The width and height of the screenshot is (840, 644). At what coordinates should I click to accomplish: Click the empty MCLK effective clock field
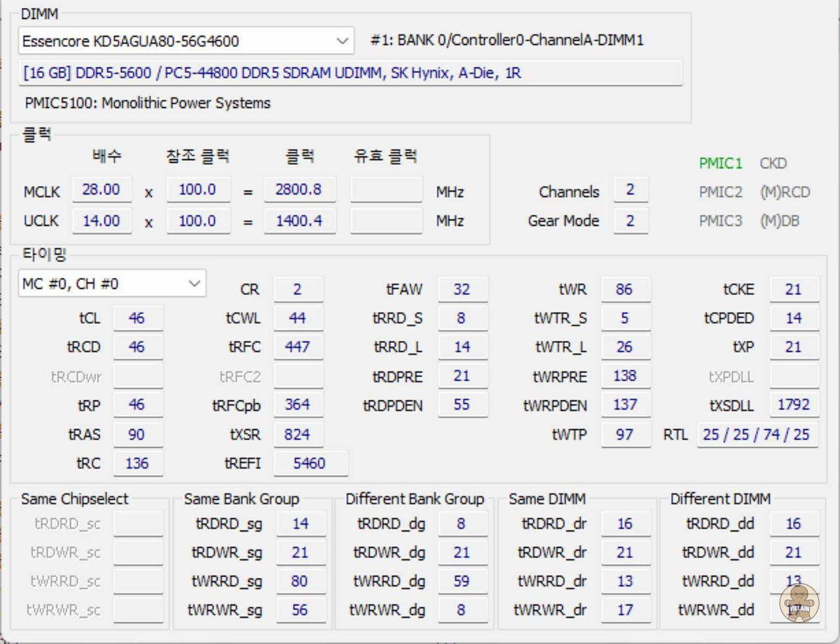[x=386, y=191]
